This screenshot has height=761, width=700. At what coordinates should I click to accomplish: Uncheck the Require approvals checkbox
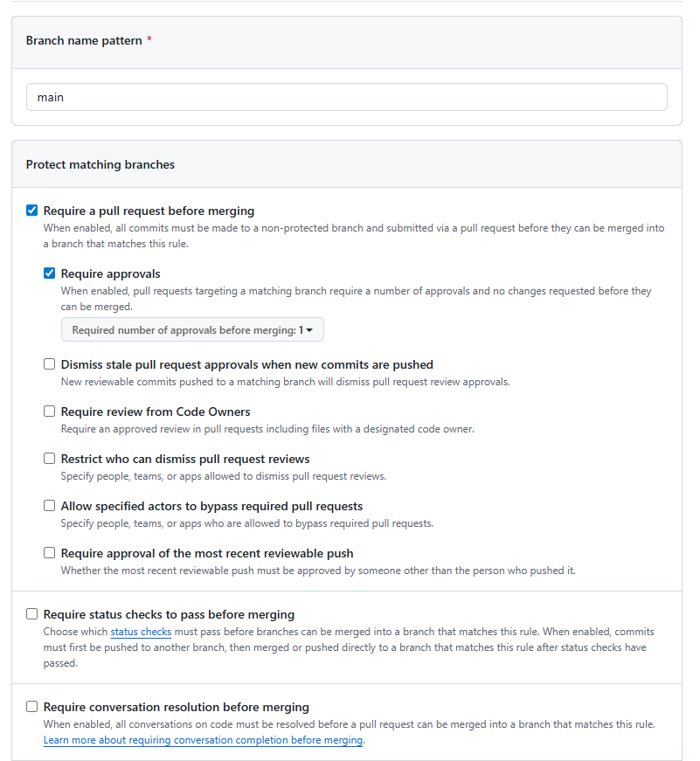tap(50, 273)
